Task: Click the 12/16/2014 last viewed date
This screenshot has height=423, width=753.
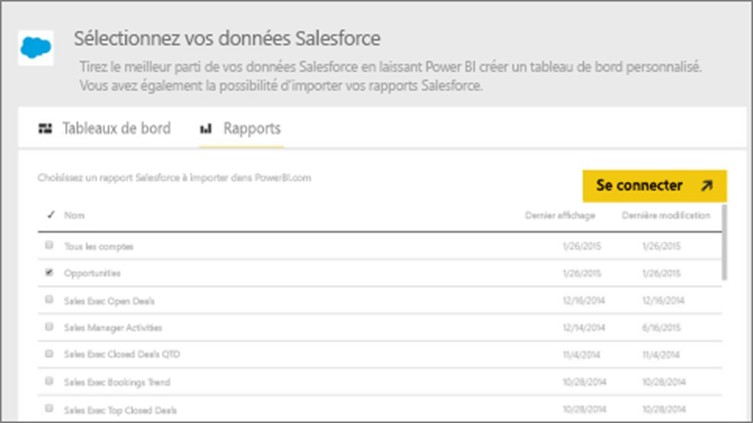Action: [x=583, y=301]
